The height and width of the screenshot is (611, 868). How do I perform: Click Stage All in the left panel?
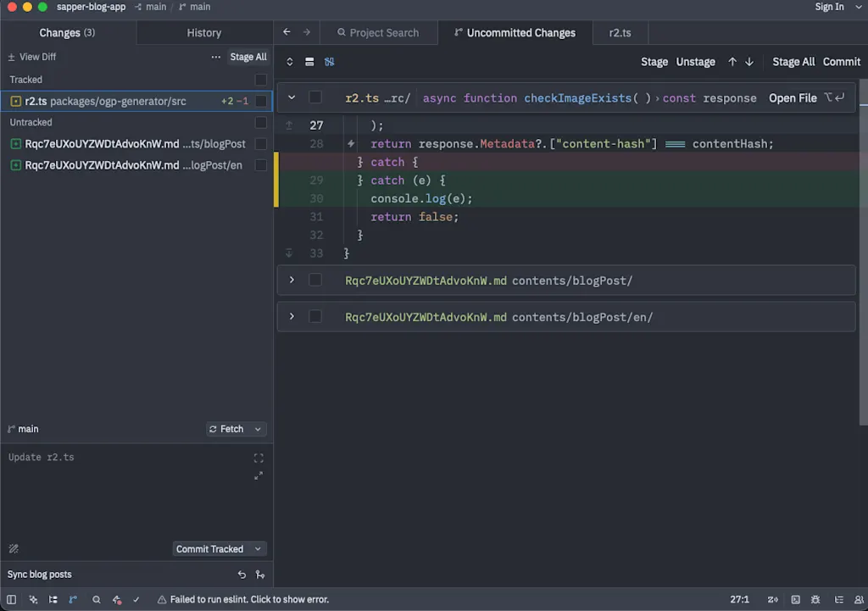coord(248,57)
